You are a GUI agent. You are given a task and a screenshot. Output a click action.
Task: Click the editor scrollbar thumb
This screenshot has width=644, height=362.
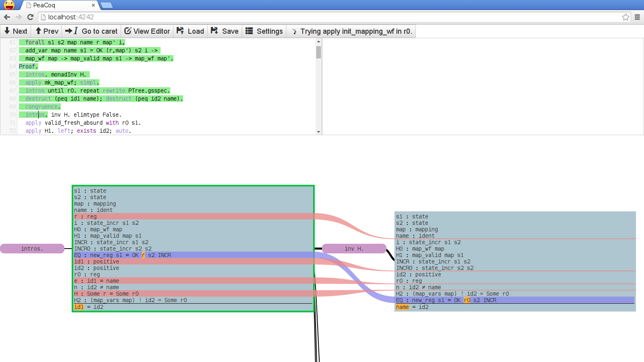(x=318, y=52)
